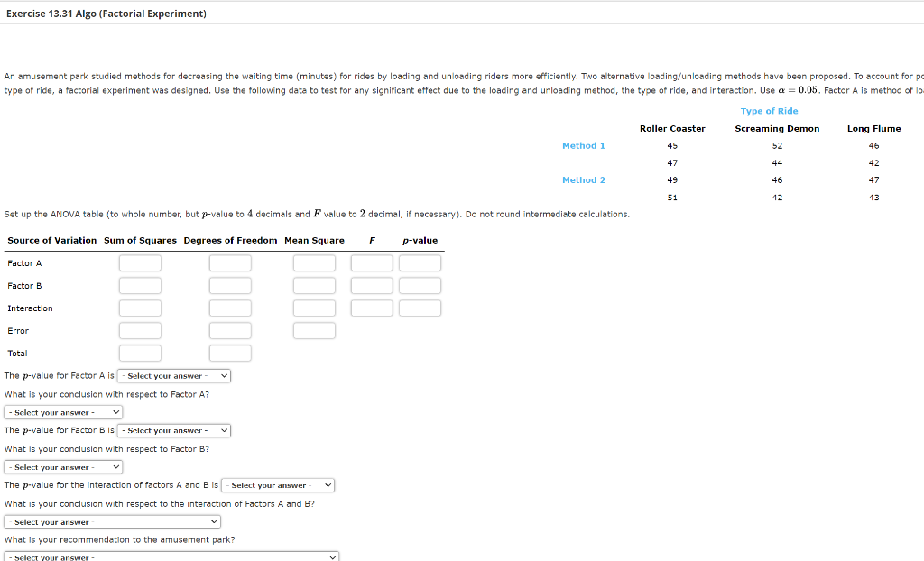
Task: Click the Total Sum of Squares field
Action: pos(141,353)
